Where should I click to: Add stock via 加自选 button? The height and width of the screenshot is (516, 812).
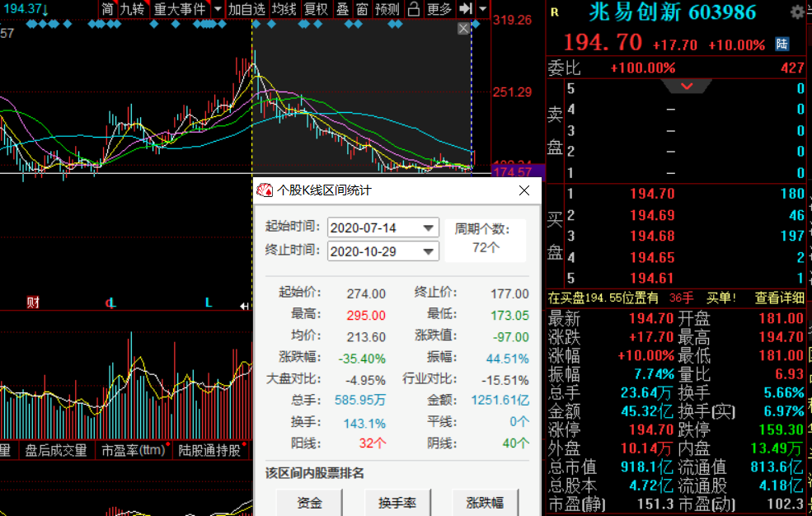tap(247, 9)
